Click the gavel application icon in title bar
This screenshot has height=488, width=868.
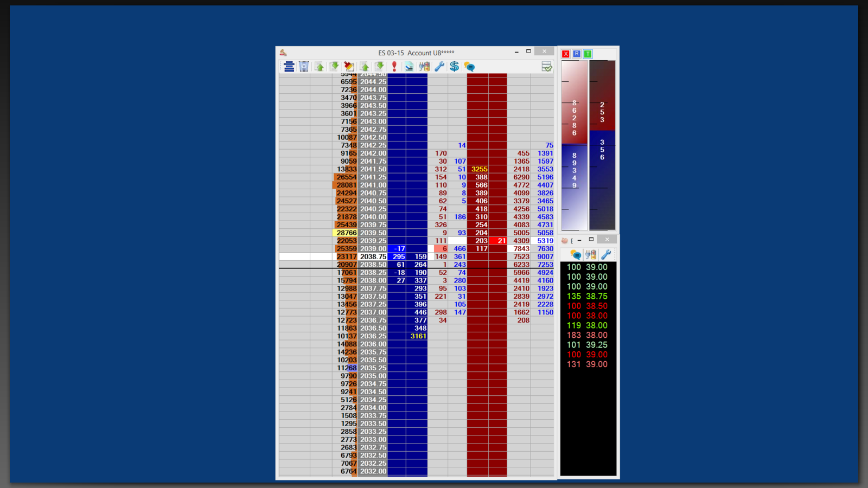[283, 53]
